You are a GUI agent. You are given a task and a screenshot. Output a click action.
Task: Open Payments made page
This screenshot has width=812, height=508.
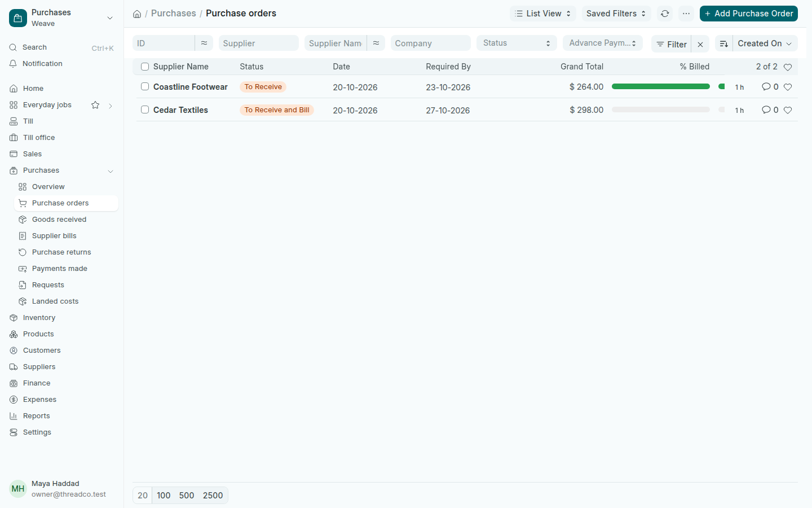click(x=66, y=269)
